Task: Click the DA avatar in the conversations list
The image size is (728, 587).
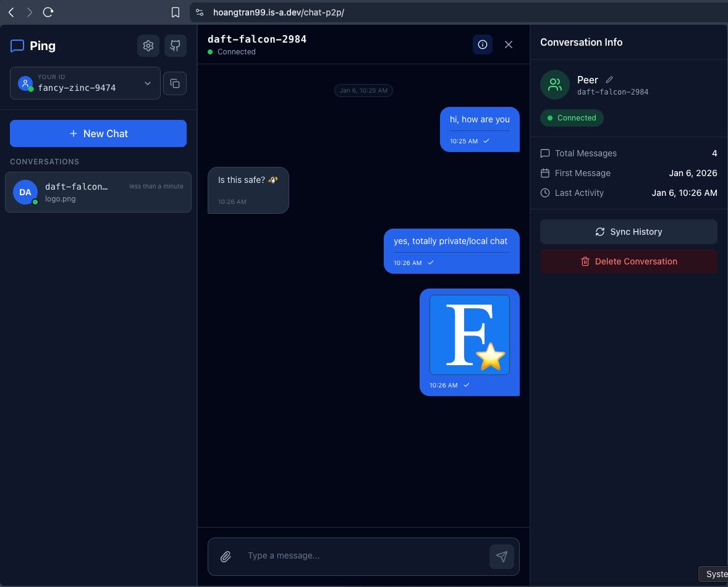Action: 25,192
